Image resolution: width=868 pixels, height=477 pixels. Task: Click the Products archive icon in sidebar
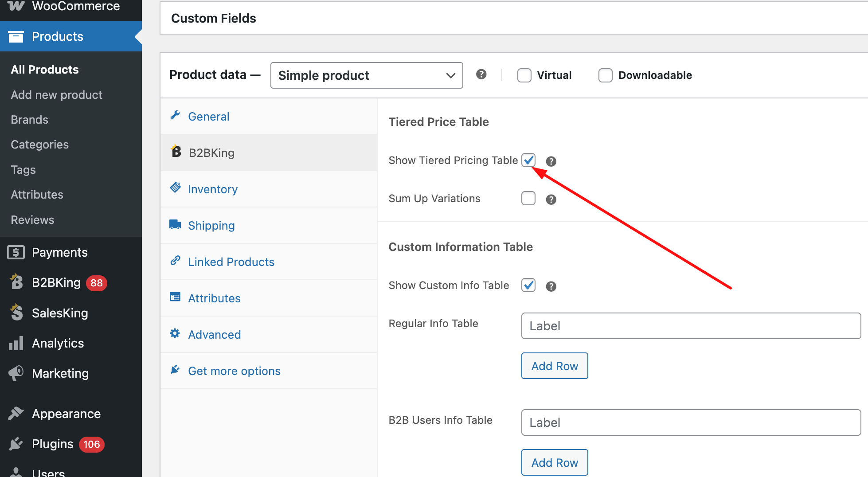tap(16, 37)
